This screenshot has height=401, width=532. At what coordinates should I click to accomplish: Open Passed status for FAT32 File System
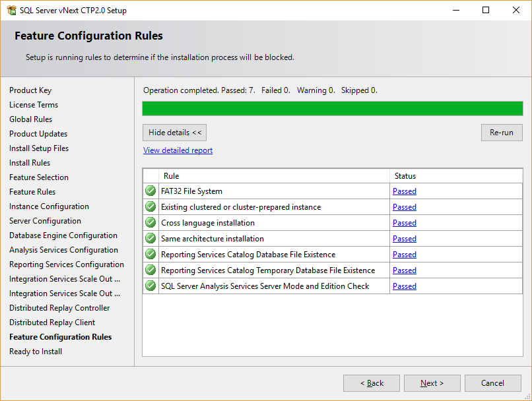point(405,191)
